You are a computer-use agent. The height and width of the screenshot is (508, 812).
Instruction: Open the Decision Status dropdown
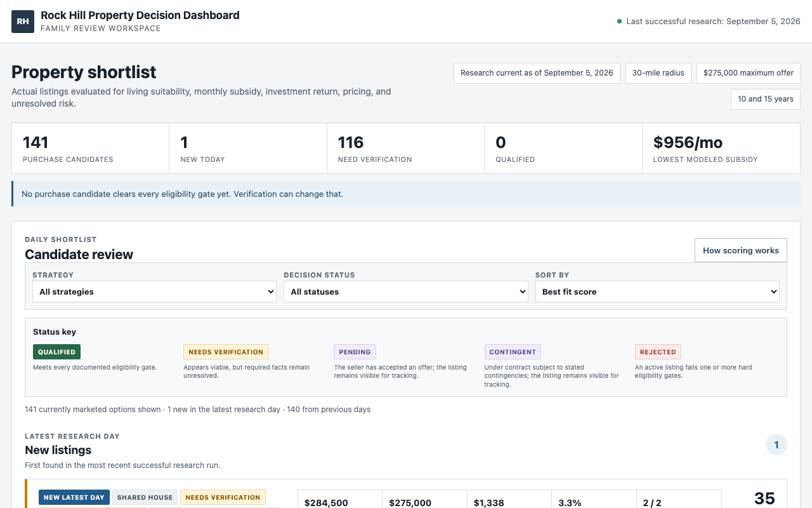(x=406, y=291)
